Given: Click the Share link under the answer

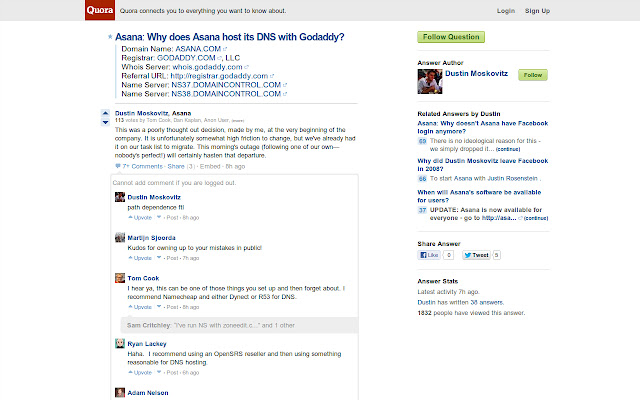Looking at the screenshot, I should [176, 167].
